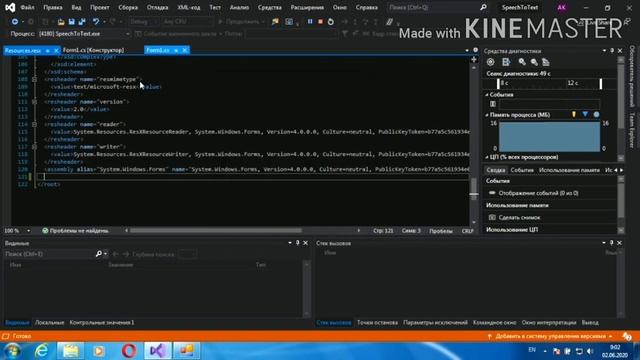Viewport: 640px width, 360px height.
Task: Collapse the События section in diagnostics
Action: click(x=487, y=95)
